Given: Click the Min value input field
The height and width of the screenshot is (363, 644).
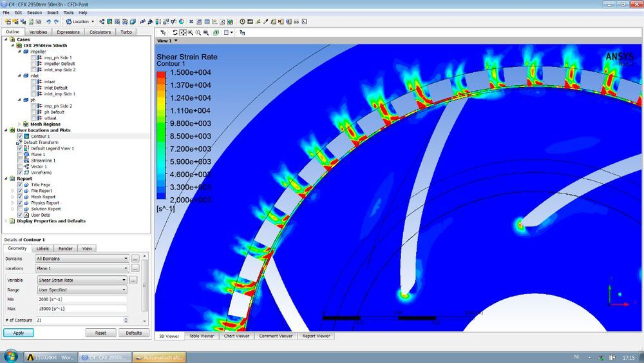Looking at the screenshot, I should [82, 299].
